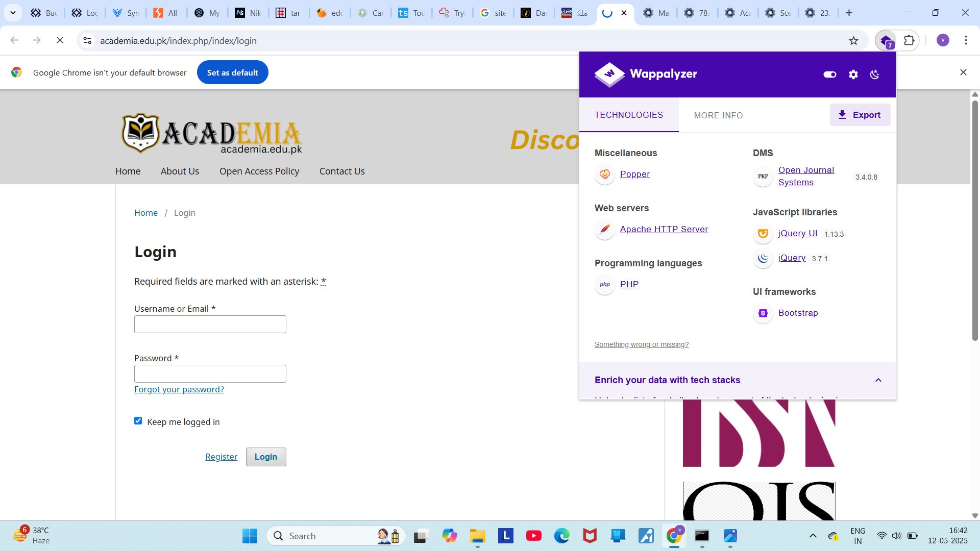Switch to the site Google search tab
Screen dimensions: 980x551
point(493,13)
